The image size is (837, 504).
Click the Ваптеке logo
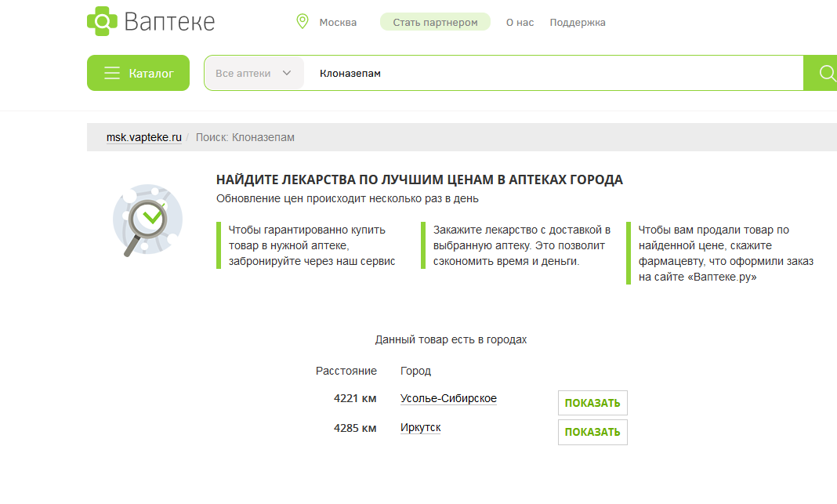pyautogui.click(x=151, y=21)
